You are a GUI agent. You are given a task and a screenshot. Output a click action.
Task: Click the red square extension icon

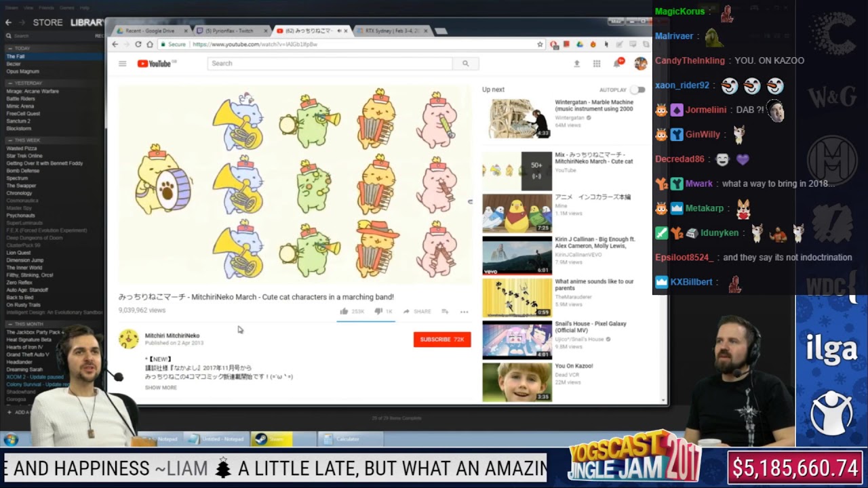(x=566, y=44)
